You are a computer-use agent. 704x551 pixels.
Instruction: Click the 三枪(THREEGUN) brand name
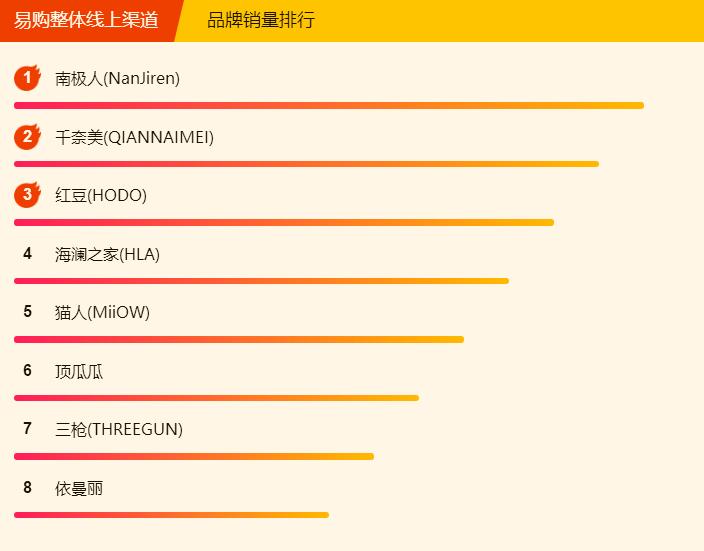click(119, 430)
